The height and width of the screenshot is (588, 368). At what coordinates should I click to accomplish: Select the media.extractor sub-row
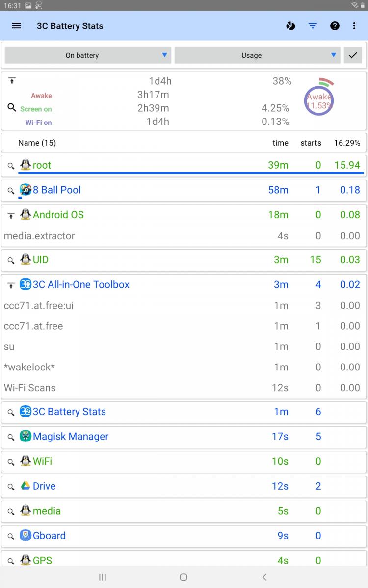click(184, 236)
